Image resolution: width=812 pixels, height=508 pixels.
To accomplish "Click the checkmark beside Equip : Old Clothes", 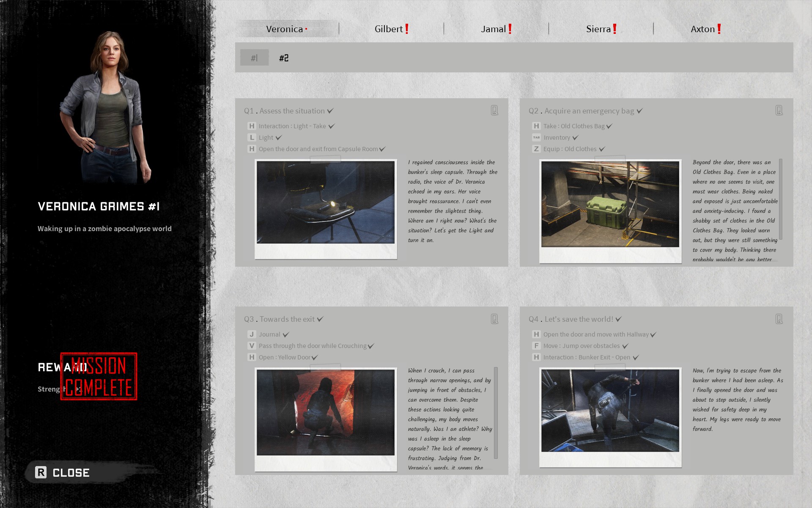I will 602,149.
